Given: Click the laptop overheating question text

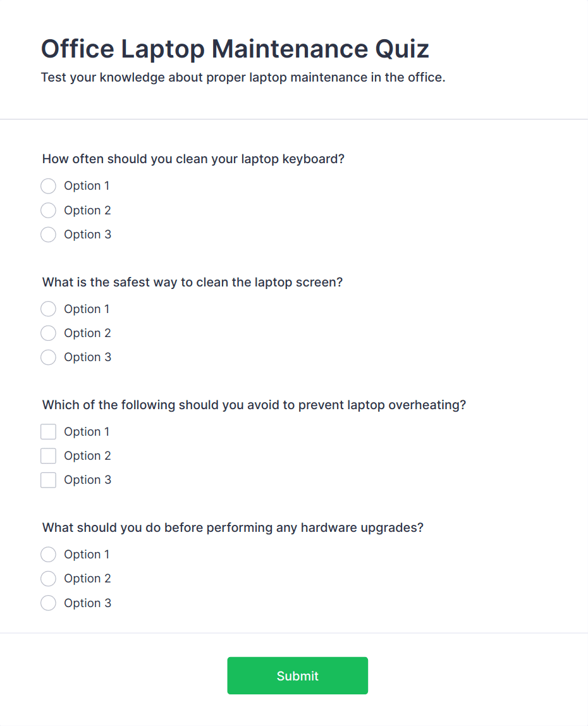Looking at the screenshot, I should 254,405.
